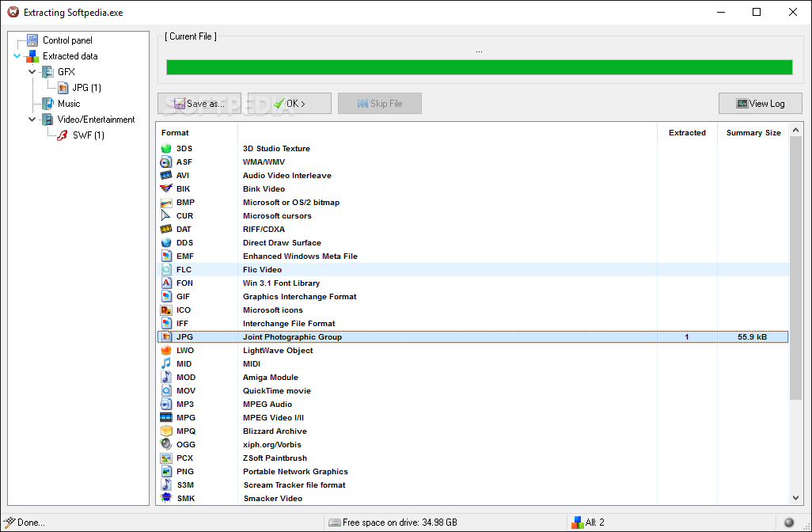
Task: Select SWF (1) in the tree
Action: click(x=89, y=135)
